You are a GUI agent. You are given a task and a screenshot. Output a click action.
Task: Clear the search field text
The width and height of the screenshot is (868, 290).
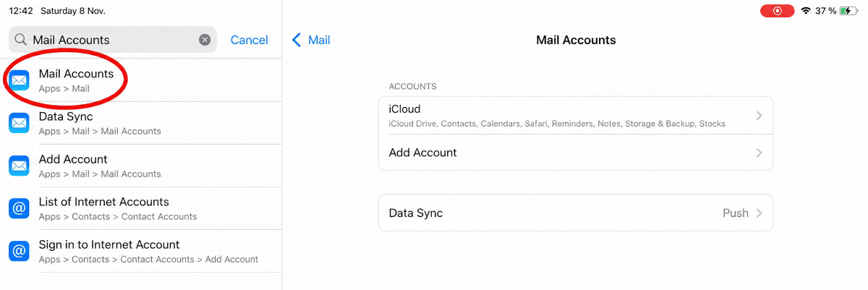click(205, 40)
